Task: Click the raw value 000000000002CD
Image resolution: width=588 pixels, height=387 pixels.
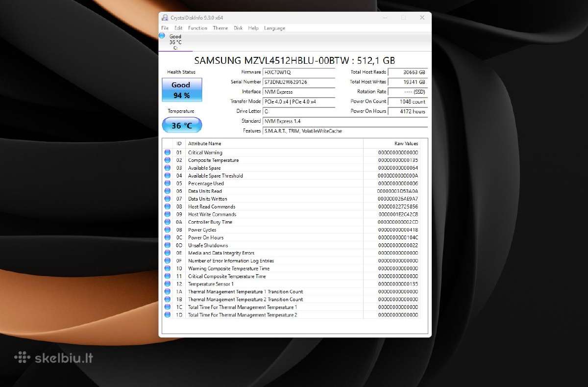Action: [398, 222]
